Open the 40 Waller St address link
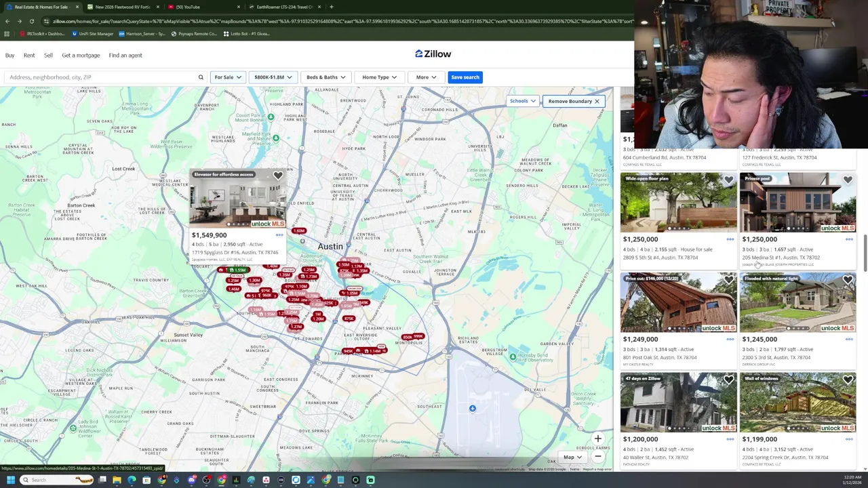868x488 pixels. 656,457
